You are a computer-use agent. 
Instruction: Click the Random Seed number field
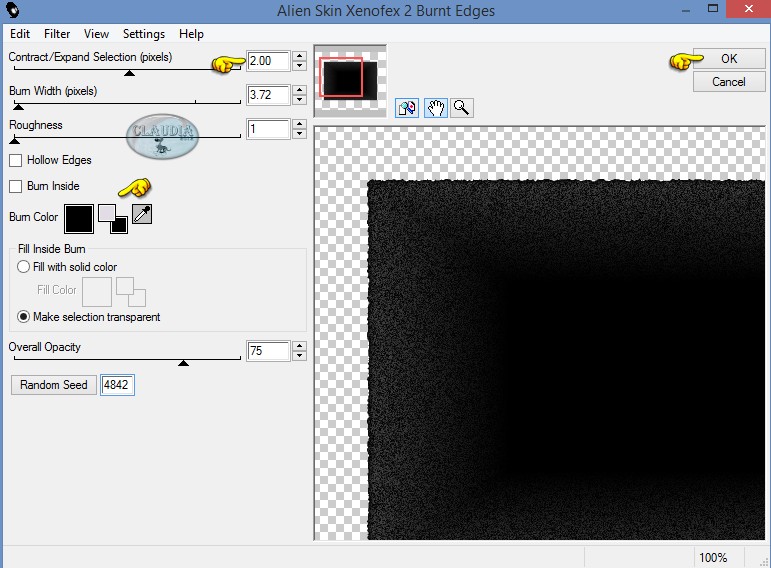(x=117, y=385)
